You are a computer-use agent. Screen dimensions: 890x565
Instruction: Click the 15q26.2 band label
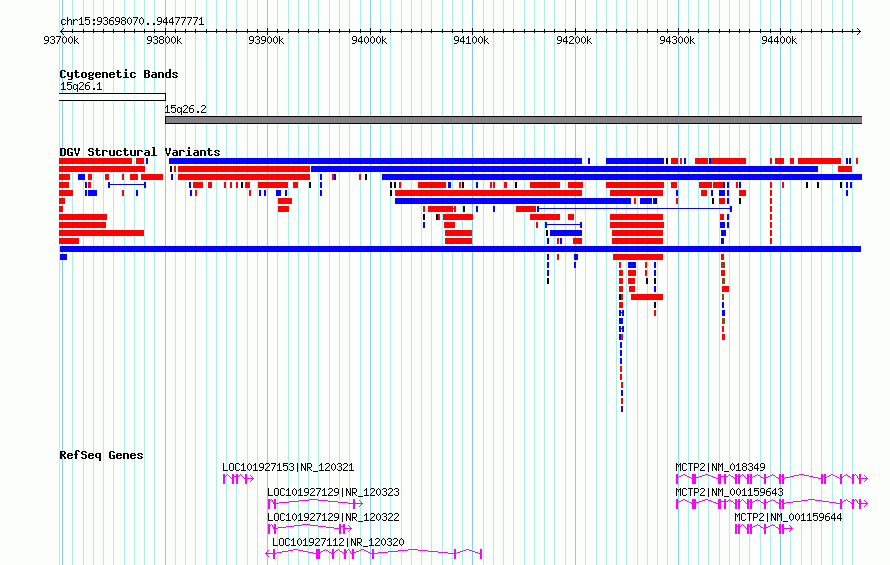point(186,109)
